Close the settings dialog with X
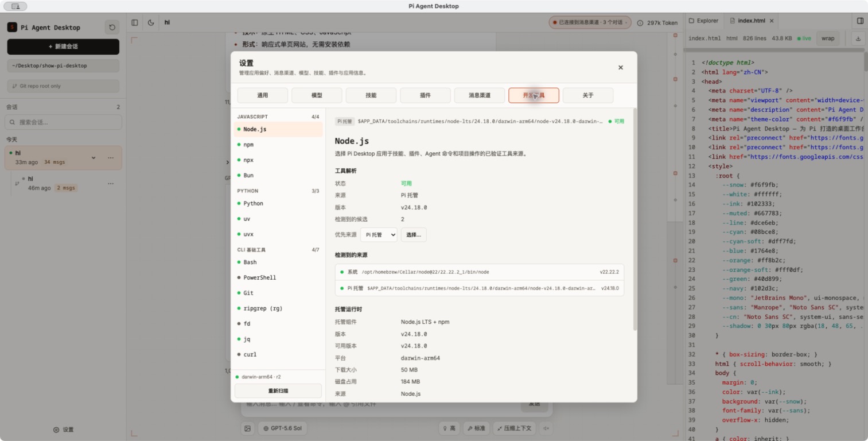The width and height of the screenshot is (868, 441). (620, 67)
